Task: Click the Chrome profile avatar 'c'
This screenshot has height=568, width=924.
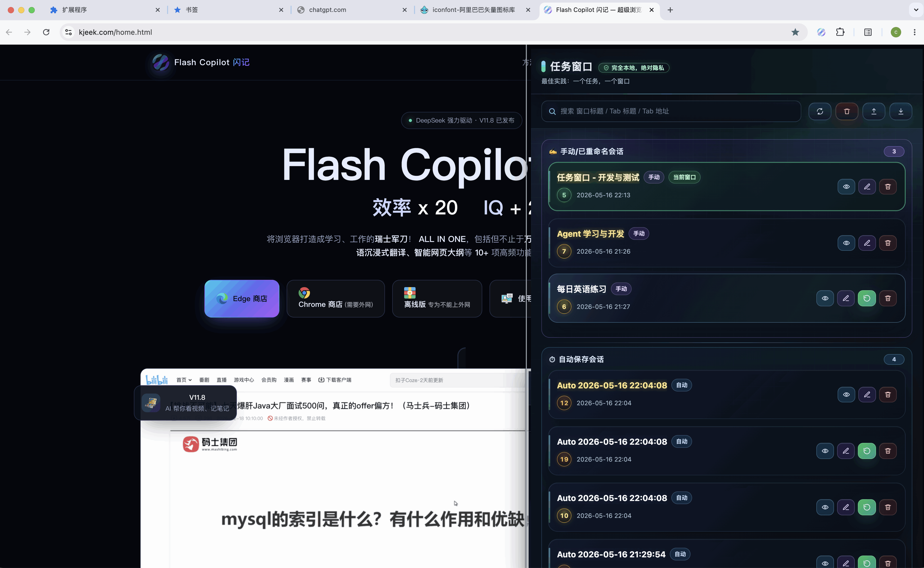Action: pos(896,32)
